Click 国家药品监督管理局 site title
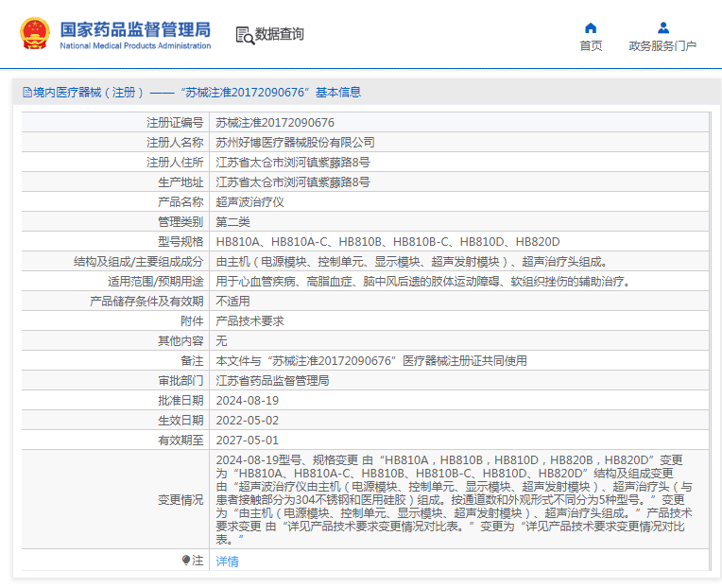Screen dimensions: 722x588 pyautogui.click(x=135, y=29)
